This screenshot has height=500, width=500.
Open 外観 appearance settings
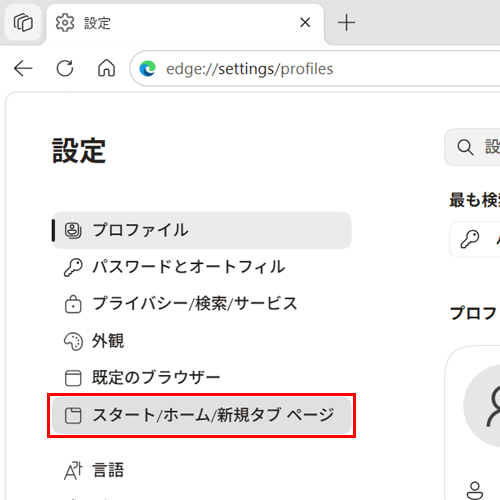click(x=202, y=341)
